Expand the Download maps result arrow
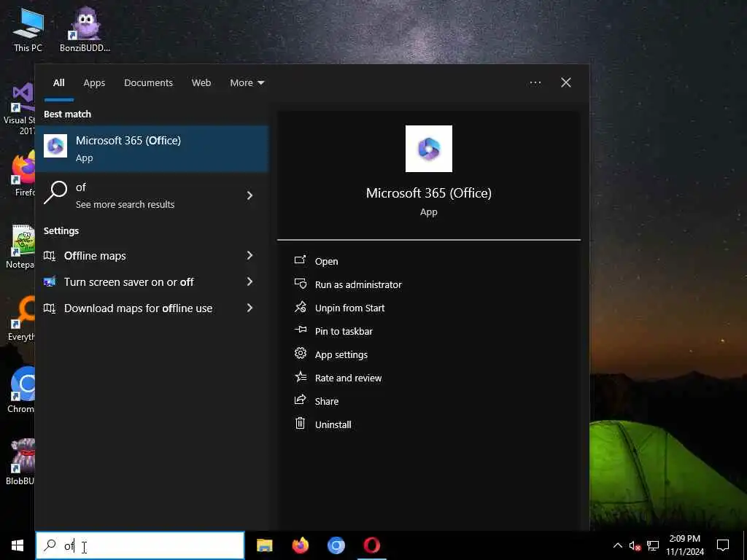This screenshot has width=747, height=560. coord(249,308)
